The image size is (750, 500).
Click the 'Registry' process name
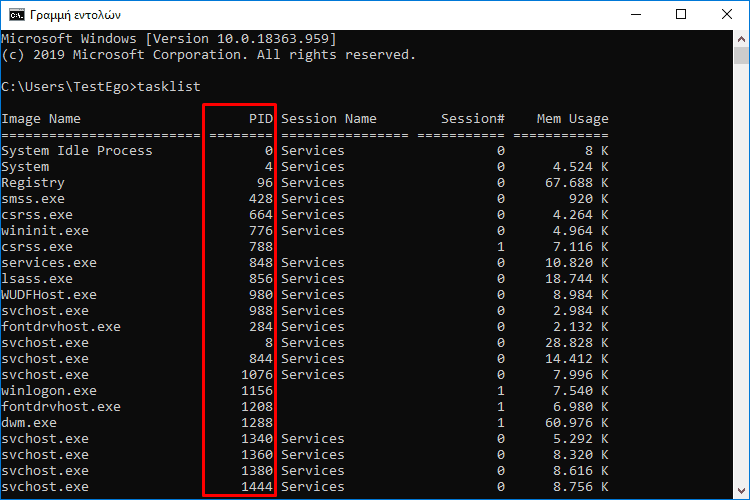33,183
